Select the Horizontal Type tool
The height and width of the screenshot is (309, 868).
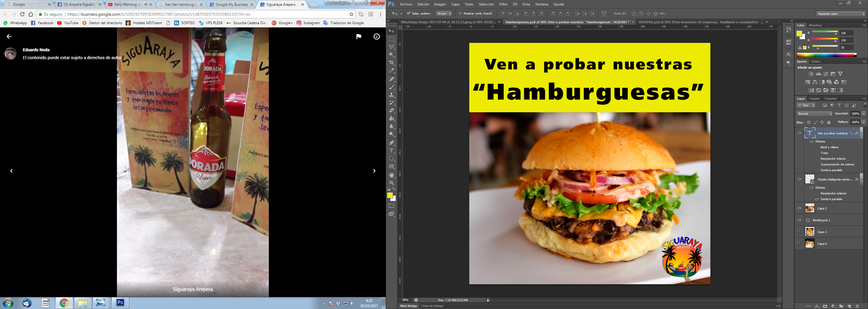[392, 151]
